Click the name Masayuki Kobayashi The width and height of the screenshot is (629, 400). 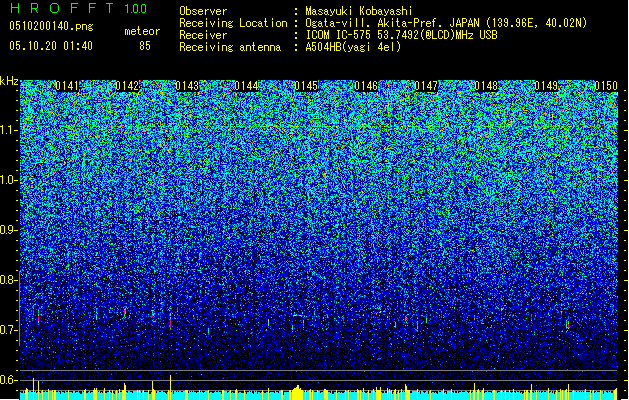pos(359,11)
